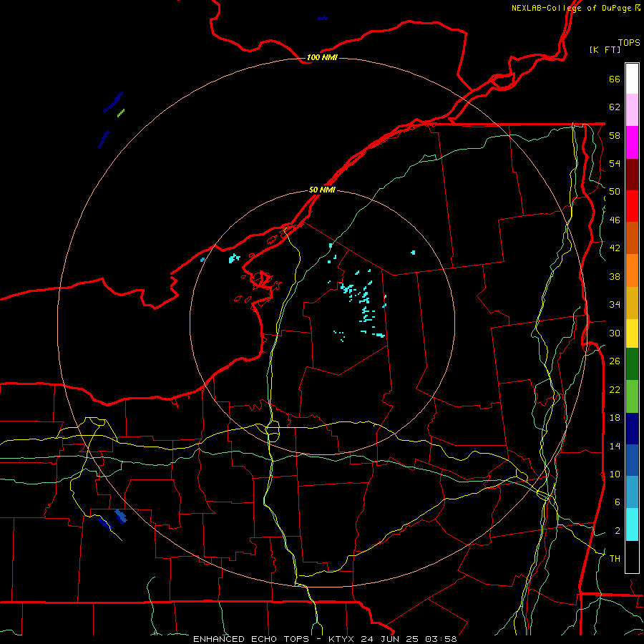
Task: Click the '18' legend value
Action: (x=615, y=418)
